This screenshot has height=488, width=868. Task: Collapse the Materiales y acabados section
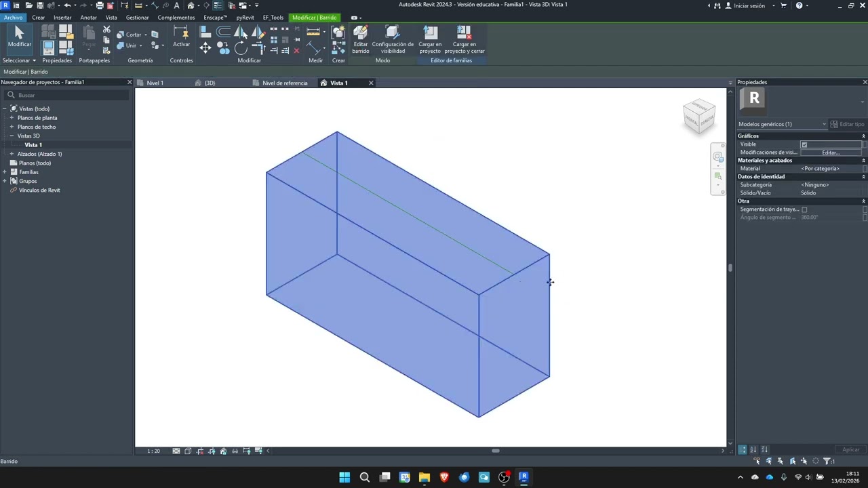(864, 161)
